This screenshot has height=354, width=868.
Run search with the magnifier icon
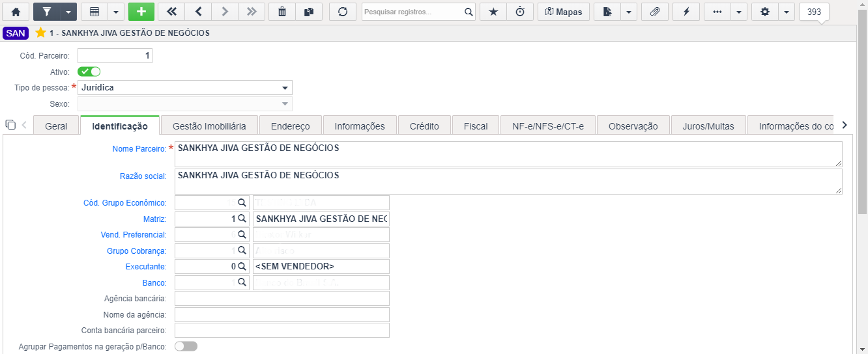point(469,12)
